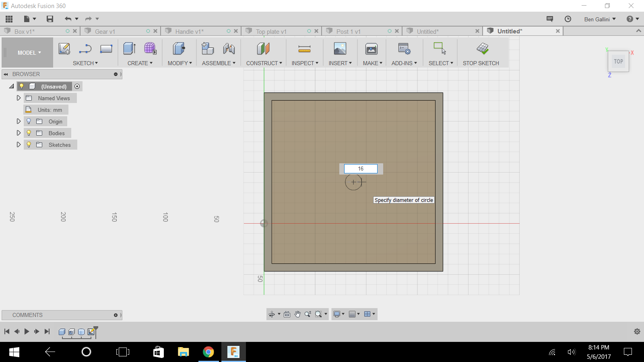644x362 pixels.
Task: Activate the Unsaved component radio button
Action: point(77,86)
